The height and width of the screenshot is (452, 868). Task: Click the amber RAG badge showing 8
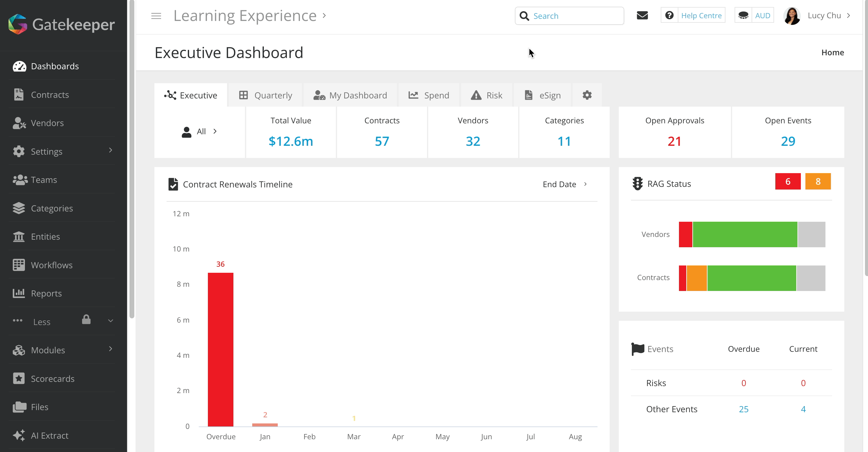[818, 182]
